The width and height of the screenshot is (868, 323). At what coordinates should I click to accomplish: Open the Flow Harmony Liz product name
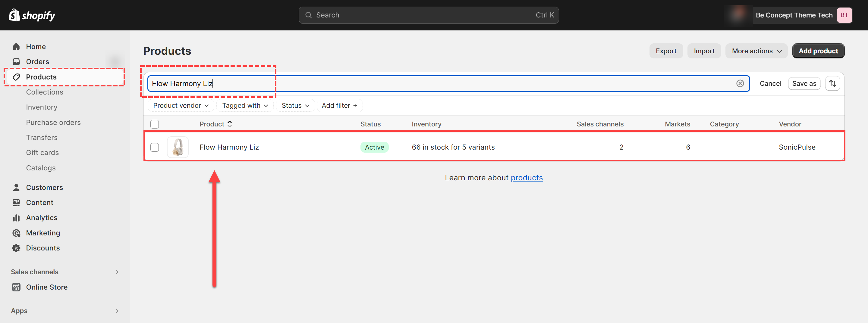(x=229, y=147)
